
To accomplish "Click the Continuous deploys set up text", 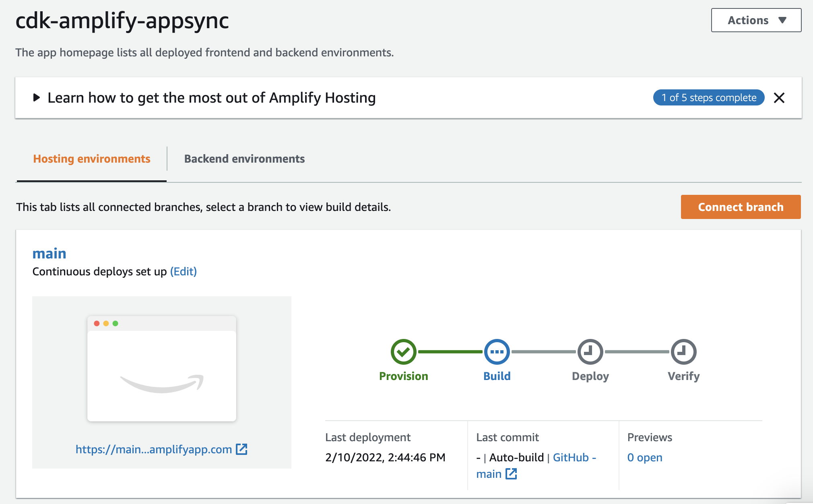I will (x=99, y=271).
